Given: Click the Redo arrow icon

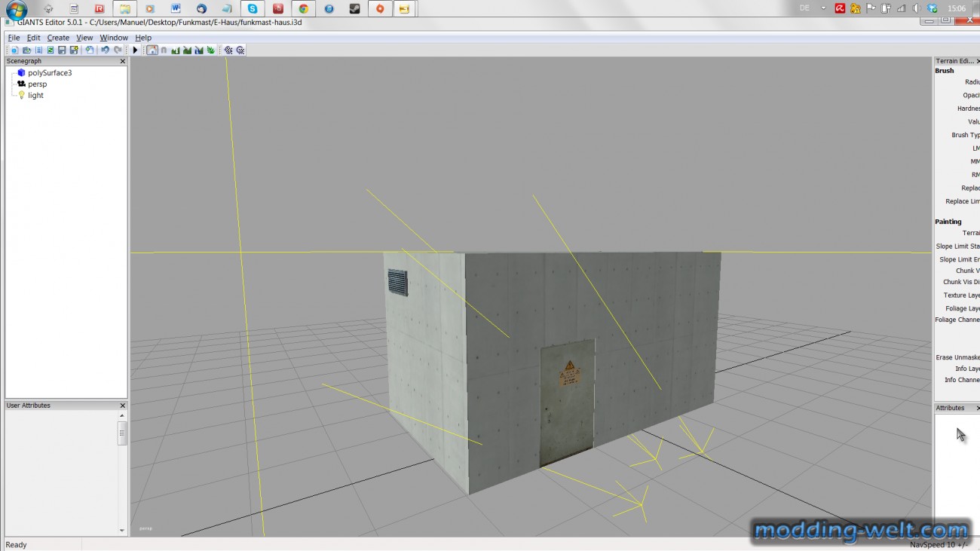Looking at the screenshot, I should click(118, 51).
